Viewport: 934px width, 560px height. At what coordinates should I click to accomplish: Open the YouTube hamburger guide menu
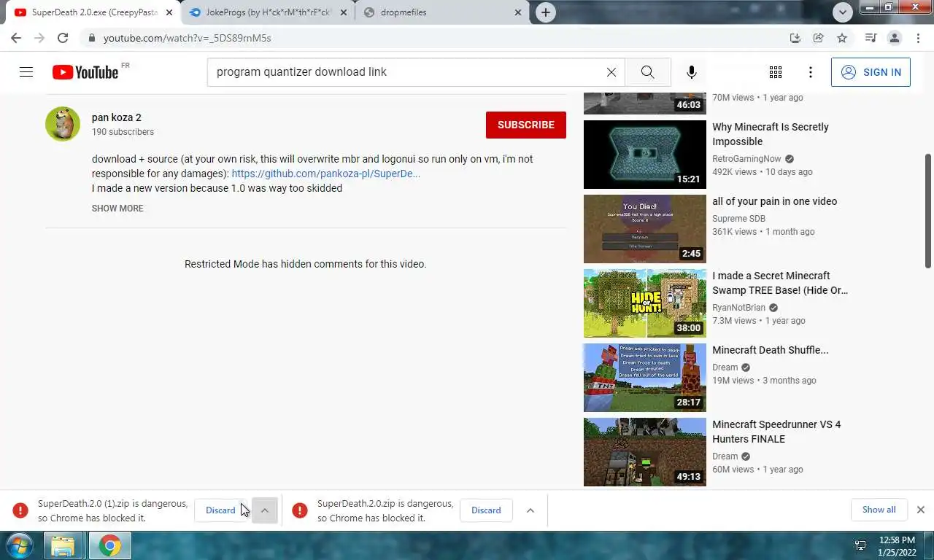click(x=26, y=71)
